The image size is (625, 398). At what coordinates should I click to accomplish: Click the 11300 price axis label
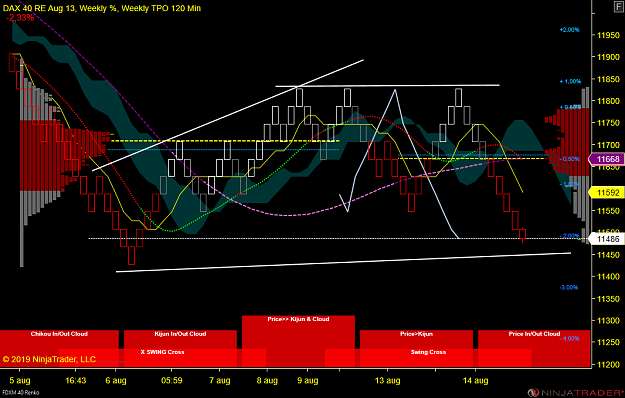608,321
